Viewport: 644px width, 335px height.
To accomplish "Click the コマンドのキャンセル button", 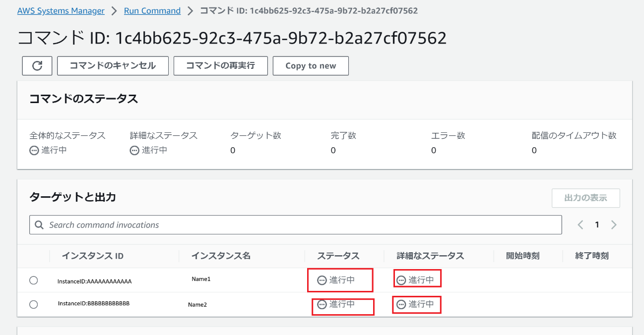I will pyautogui.click(x=113, y=65).
